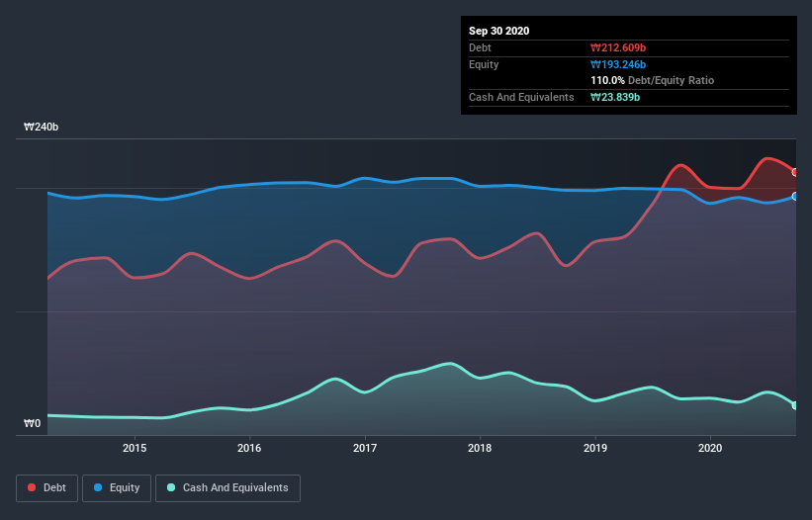Click the Equity row label in tooltip
Screen dimensions: 812x520
pos(484,64)
